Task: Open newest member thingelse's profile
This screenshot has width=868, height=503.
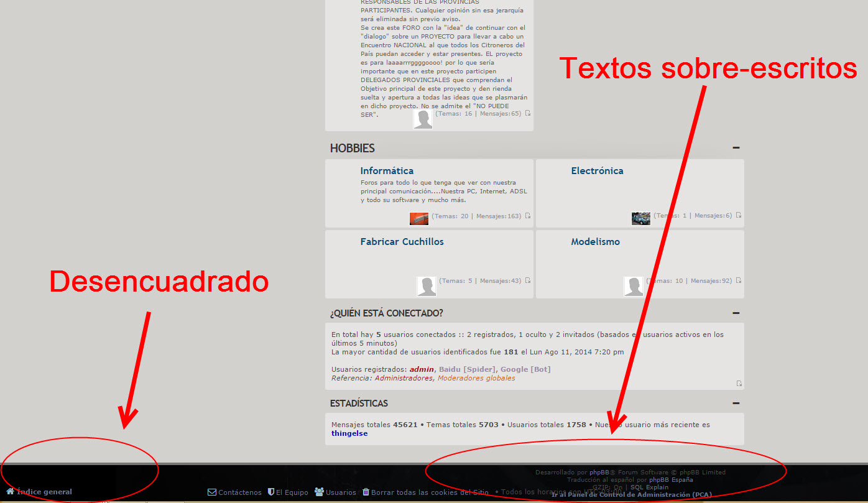Action: 349,433
